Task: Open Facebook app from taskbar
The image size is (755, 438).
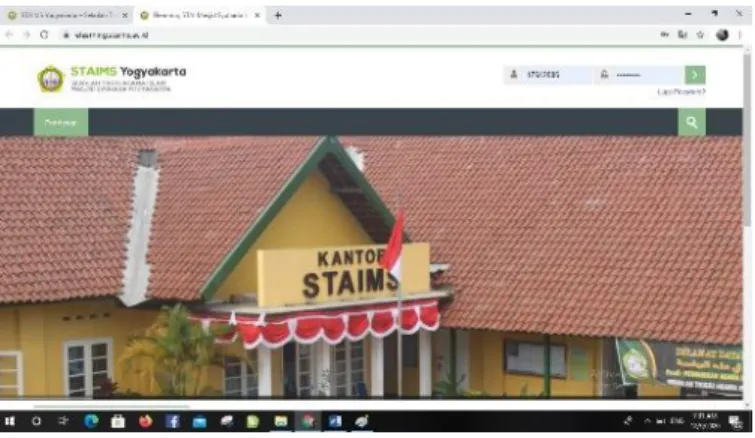Action: click(172, 422)
